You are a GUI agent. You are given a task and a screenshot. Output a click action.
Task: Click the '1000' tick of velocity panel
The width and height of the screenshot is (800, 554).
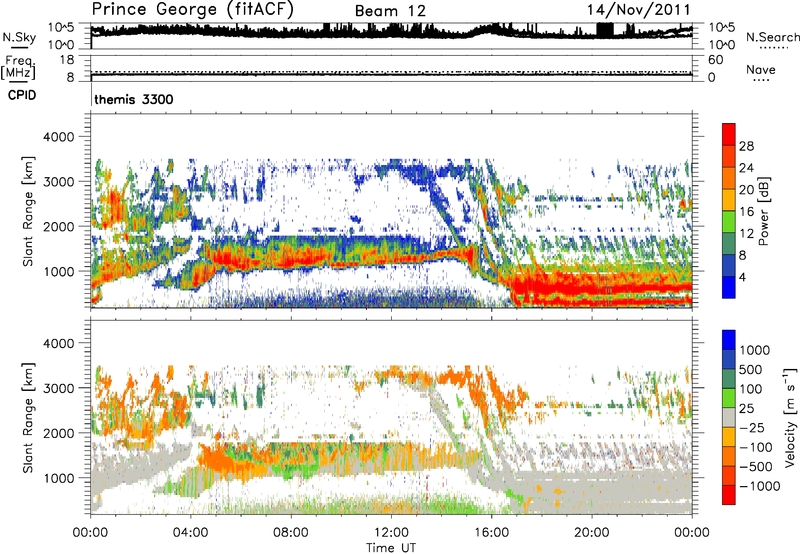click(59, 478)
